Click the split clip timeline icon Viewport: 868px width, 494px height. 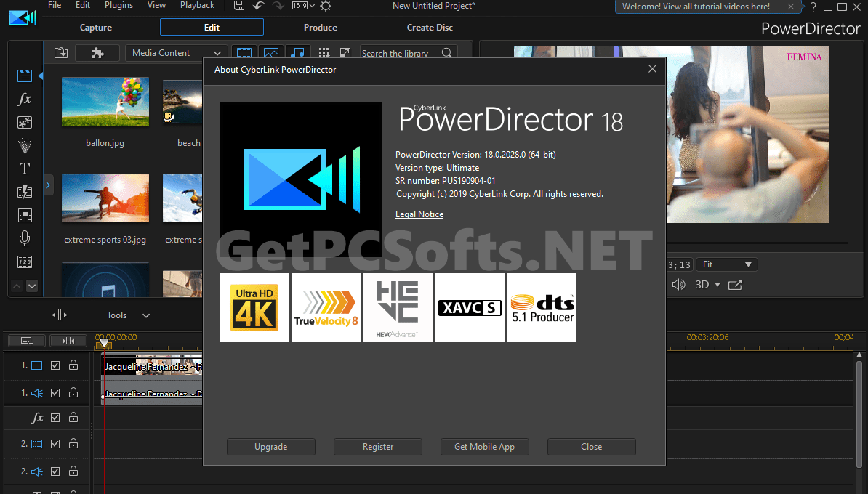[59, 315]
